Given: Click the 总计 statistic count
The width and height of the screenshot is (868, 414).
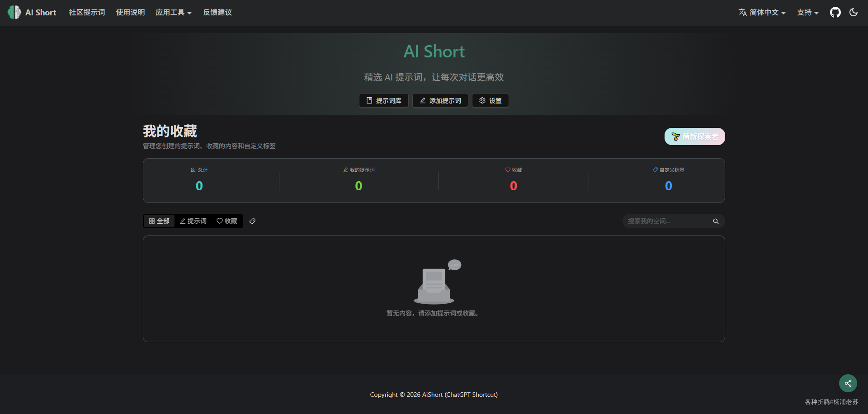Looking at the screenshot, I should (x=199, y=186).
